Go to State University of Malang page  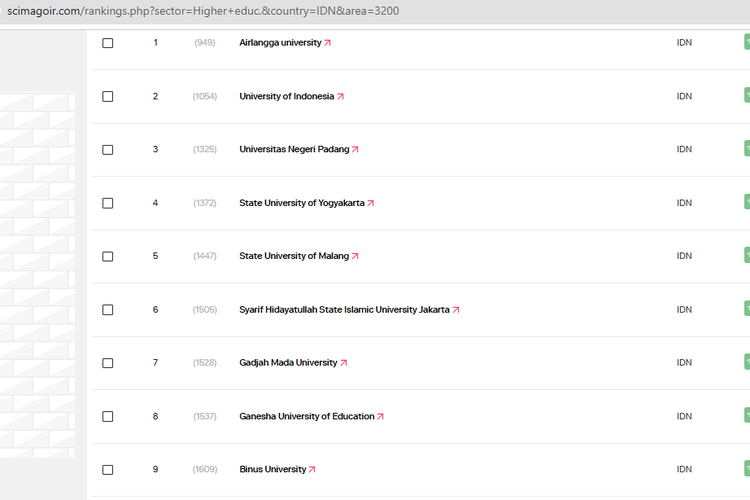[x=294, y=256]
